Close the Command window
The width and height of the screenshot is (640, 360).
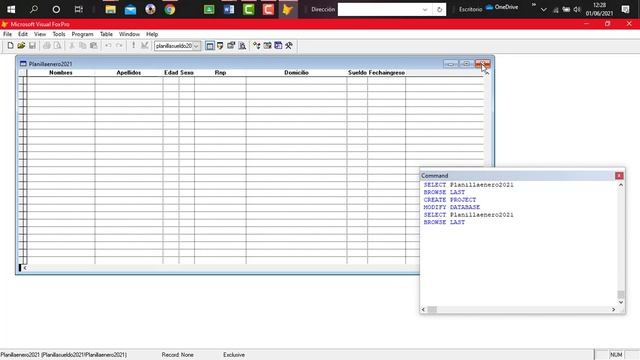pyautogui.click(x=619, y=176)
